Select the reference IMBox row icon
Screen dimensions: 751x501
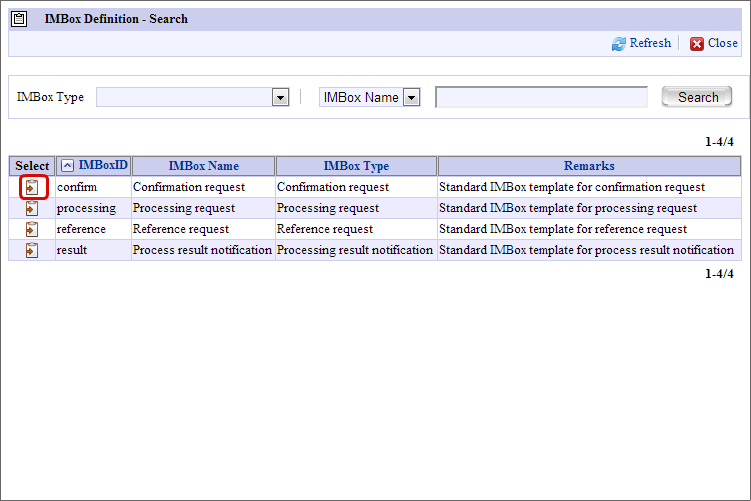(32, 229)
